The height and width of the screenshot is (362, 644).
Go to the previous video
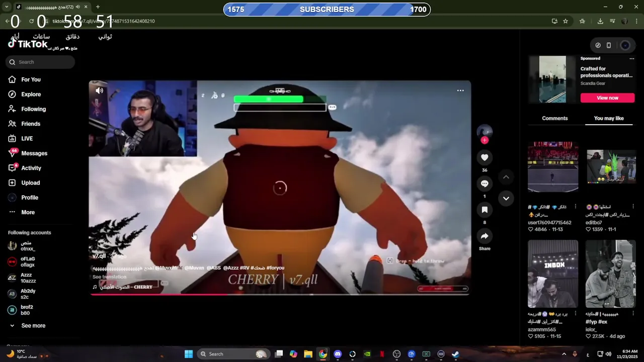(506, 177)
